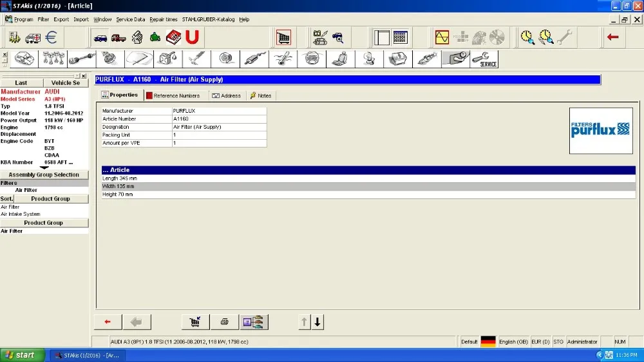
Task: Select the battery electrics assembly group
Action: point(398,59)
